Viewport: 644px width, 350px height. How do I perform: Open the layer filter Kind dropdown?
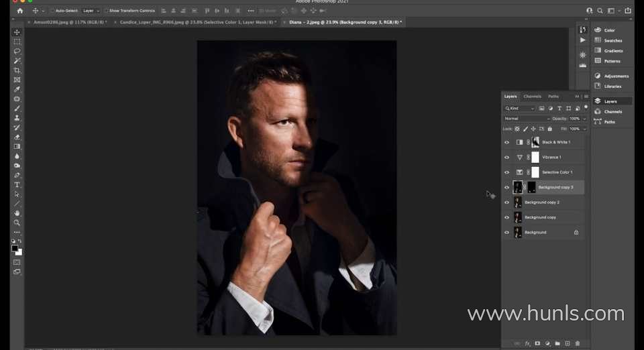(519, 109)
